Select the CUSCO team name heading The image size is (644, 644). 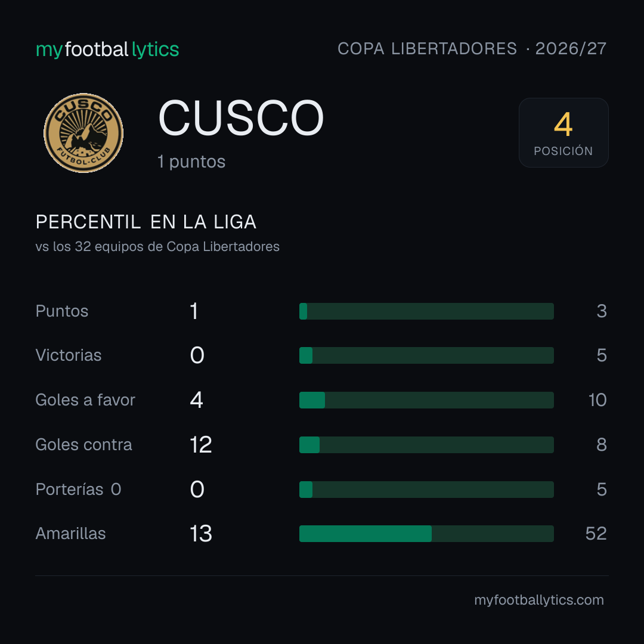(241, 118)
